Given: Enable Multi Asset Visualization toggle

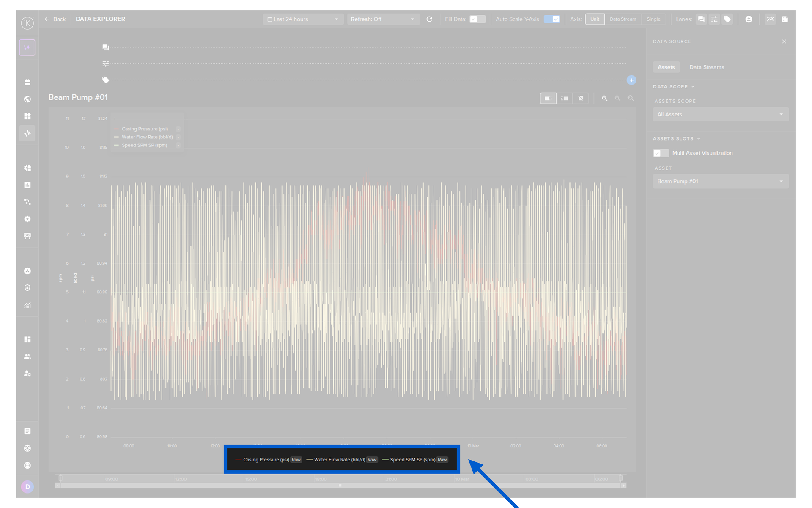Looking at the screenshot, I should 661,153.
